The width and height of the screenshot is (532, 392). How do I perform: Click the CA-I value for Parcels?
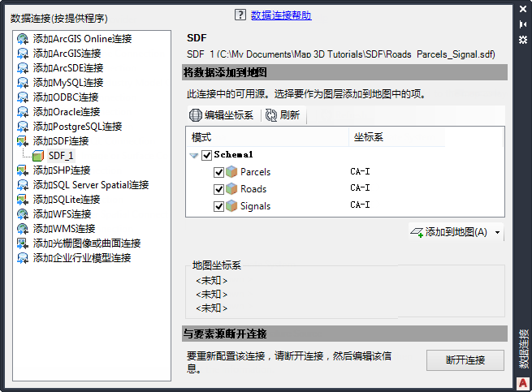pos(360,171)
